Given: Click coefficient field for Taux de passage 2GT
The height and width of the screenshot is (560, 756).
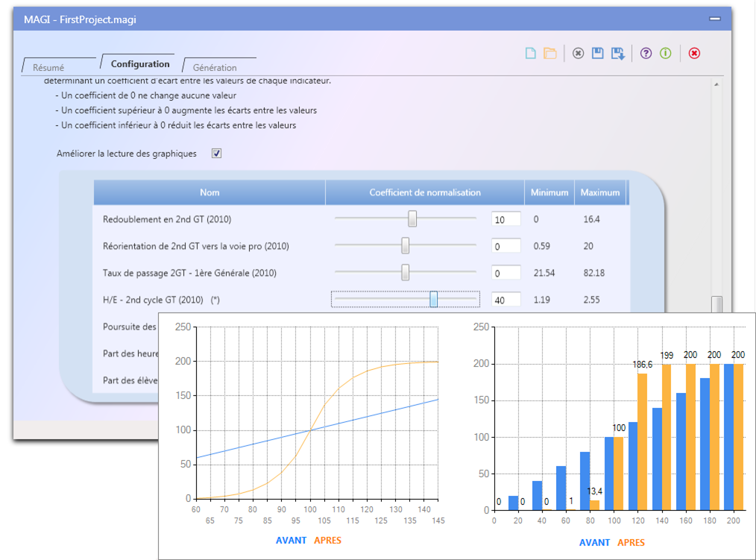Looking at the screenshot, I should (505, 273).
